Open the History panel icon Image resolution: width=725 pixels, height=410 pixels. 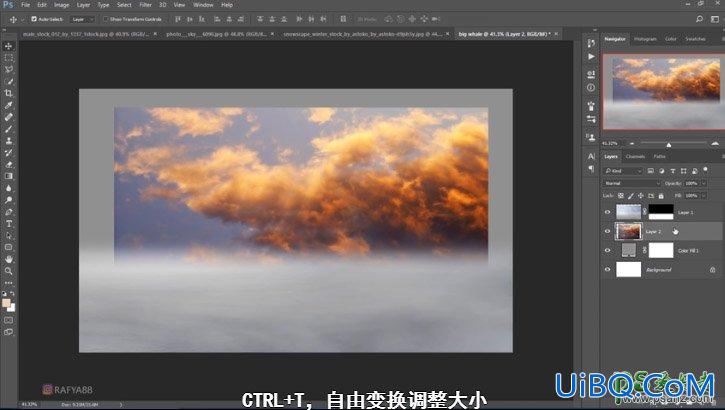tap(591, 43)
